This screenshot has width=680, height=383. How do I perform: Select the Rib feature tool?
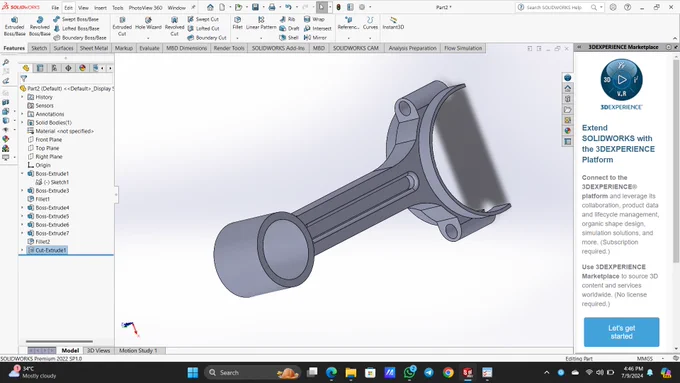click(x=288, y=19)
